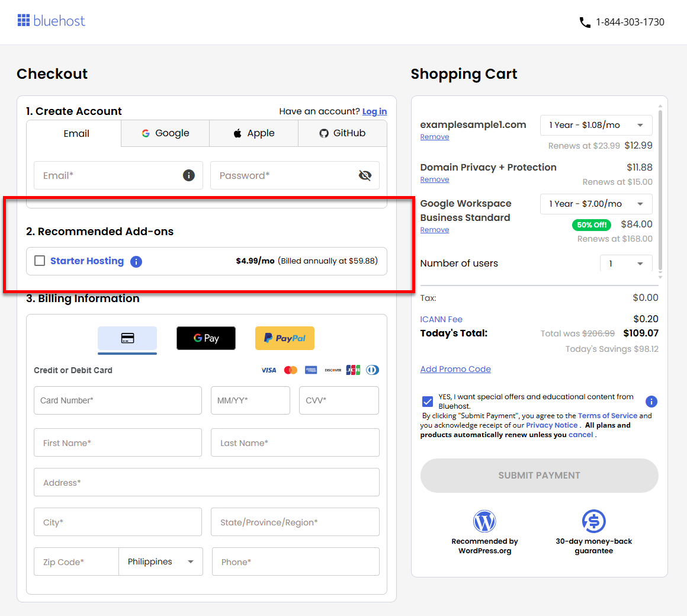The image size is (687, 616).
Task: Click the Bluehost logo
Action: (52, 21)
